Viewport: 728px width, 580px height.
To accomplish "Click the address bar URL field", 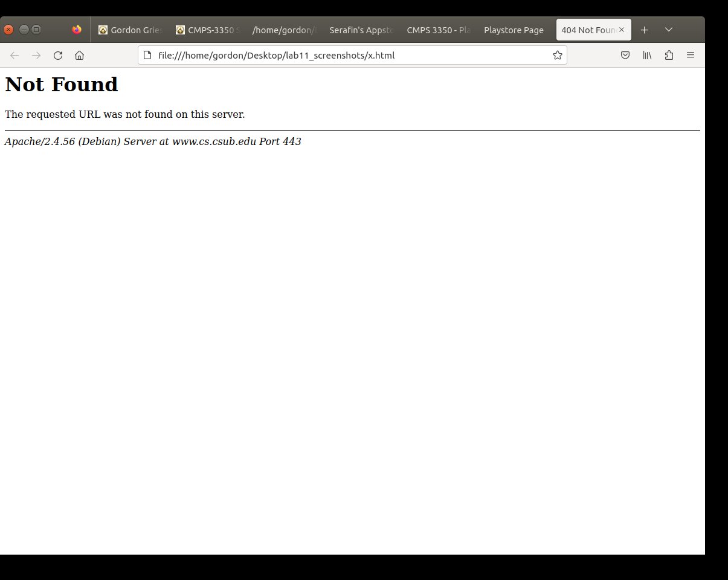I will click(350, 56).
